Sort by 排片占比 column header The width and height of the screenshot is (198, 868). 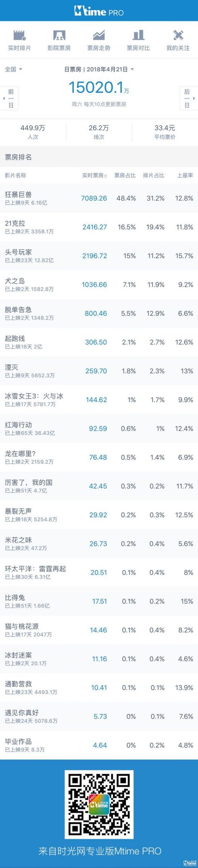point(154,175)
